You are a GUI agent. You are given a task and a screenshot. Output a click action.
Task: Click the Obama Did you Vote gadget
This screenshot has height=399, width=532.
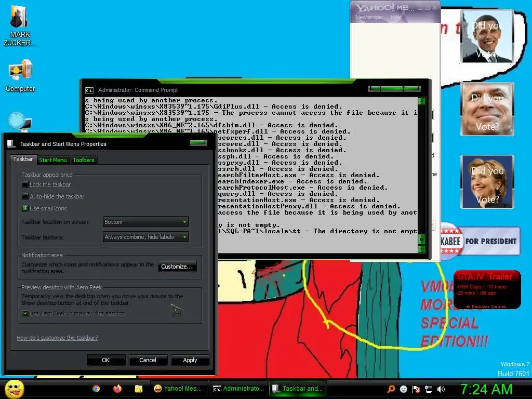(487, 37)
